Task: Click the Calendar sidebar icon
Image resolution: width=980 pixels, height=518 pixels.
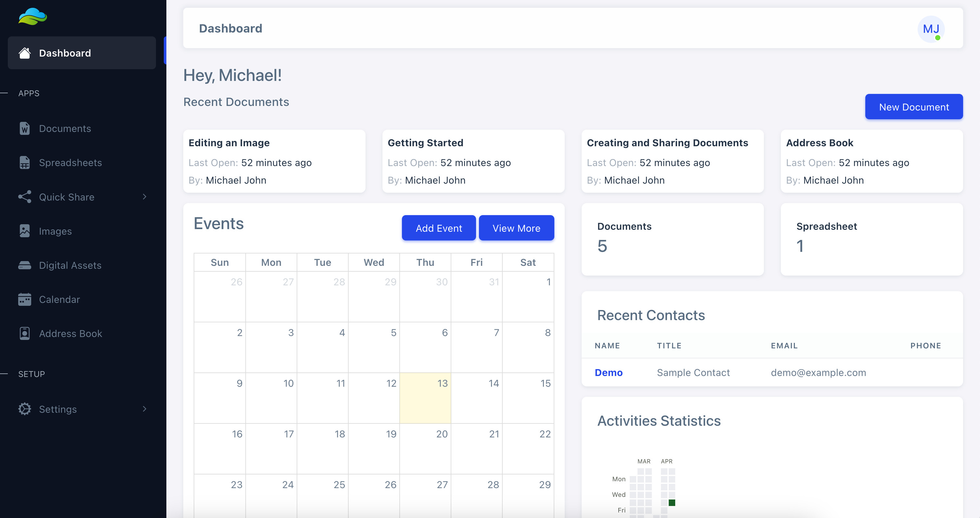Action: 25,300
